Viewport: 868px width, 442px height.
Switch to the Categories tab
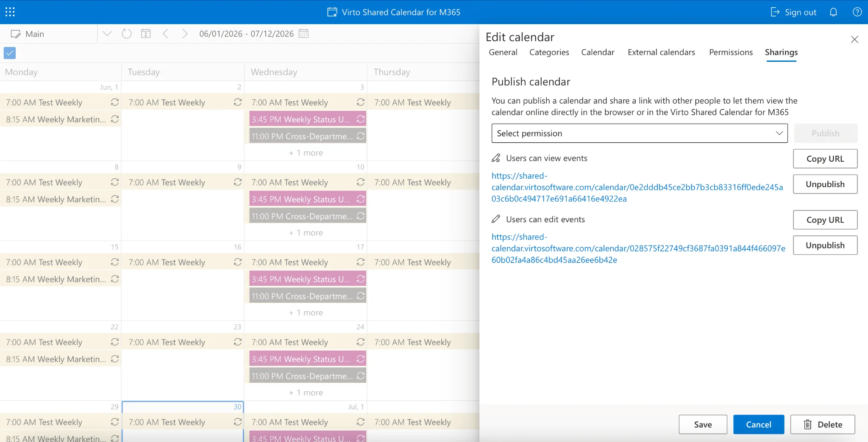pyautogui.click(x=549, y=52)
